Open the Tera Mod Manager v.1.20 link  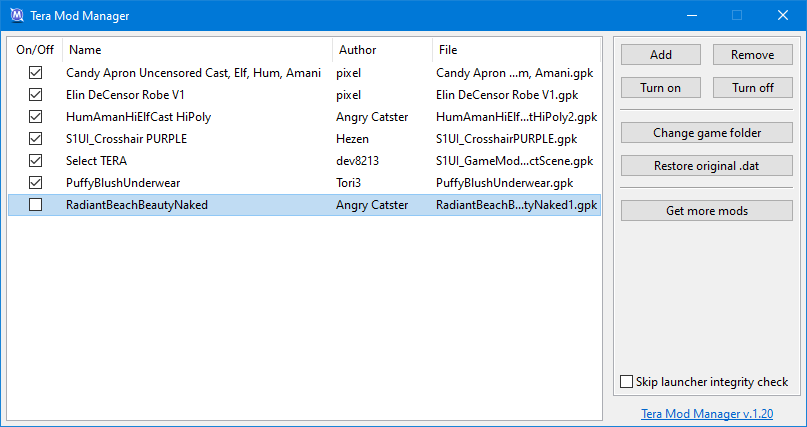(707, 413)
